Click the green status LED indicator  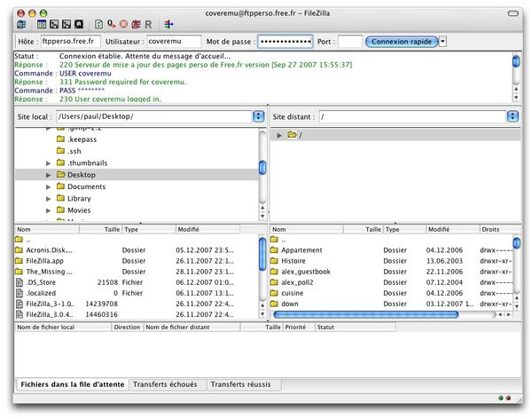[x=501, y=398]
